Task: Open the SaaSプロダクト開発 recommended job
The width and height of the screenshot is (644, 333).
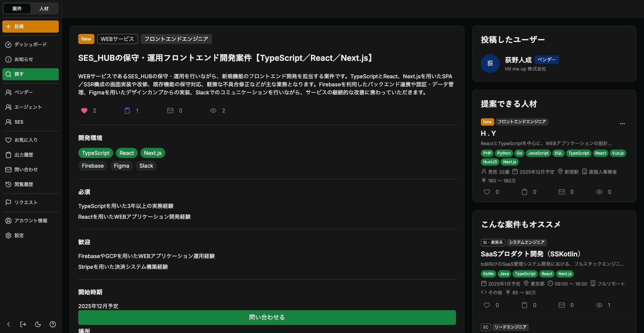Action: (531, 254)
